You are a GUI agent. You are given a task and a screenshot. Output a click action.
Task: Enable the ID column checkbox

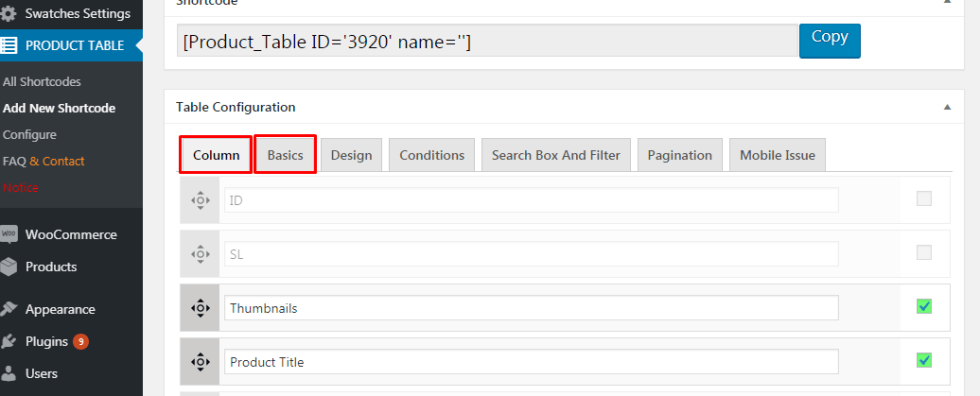pos(924,199)
